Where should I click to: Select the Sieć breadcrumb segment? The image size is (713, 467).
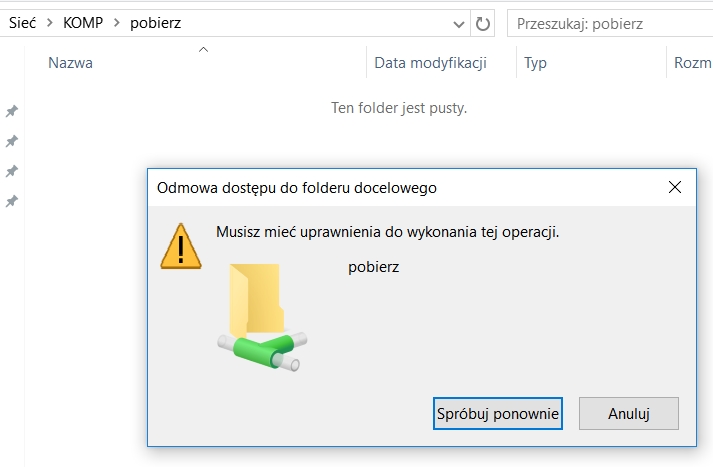point(22,23)
